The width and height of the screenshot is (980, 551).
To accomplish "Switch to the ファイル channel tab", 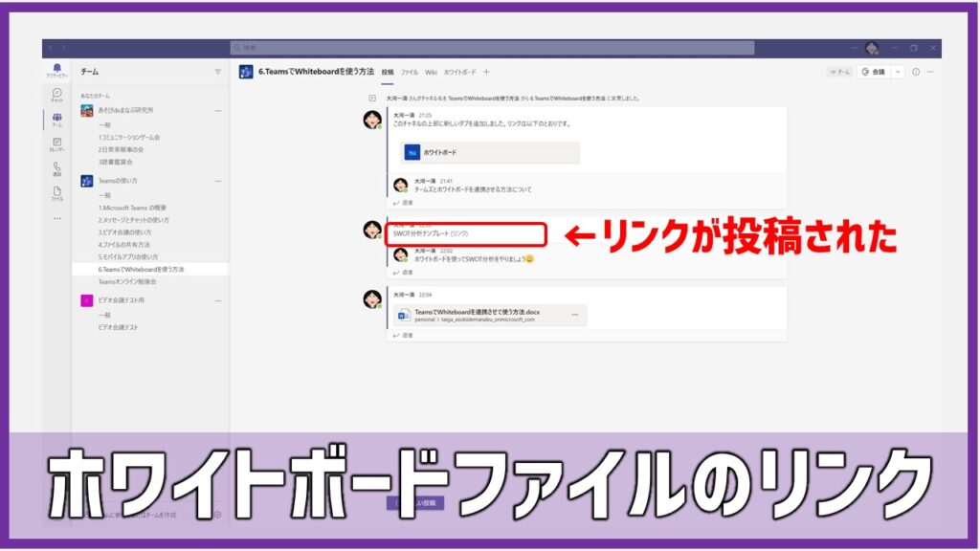I will point(410,73).
